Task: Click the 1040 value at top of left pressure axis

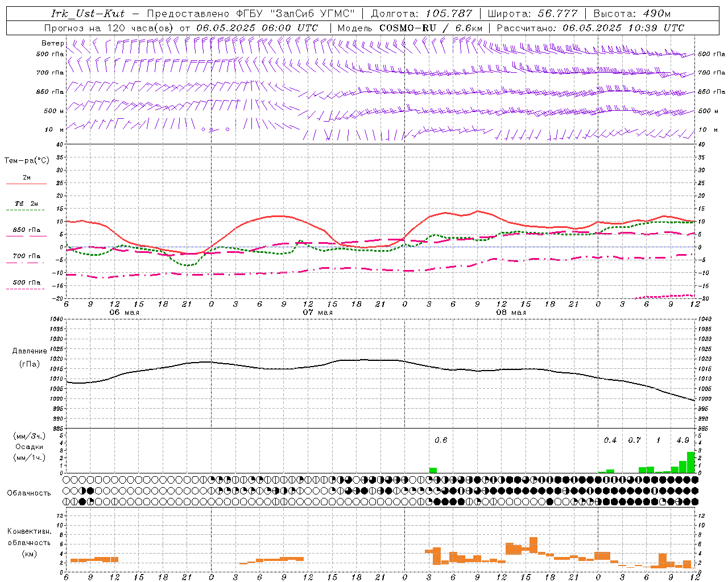Action: click(x=56, y=319)
